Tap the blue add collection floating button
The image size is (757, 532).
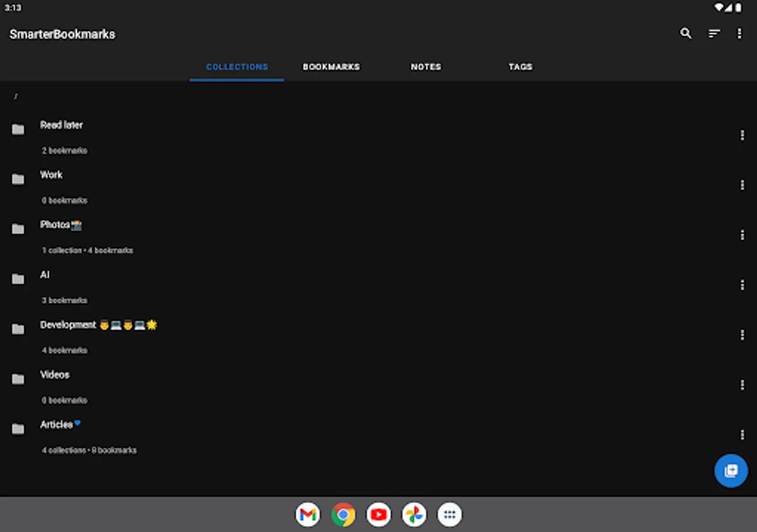click(x=731, y=471)
